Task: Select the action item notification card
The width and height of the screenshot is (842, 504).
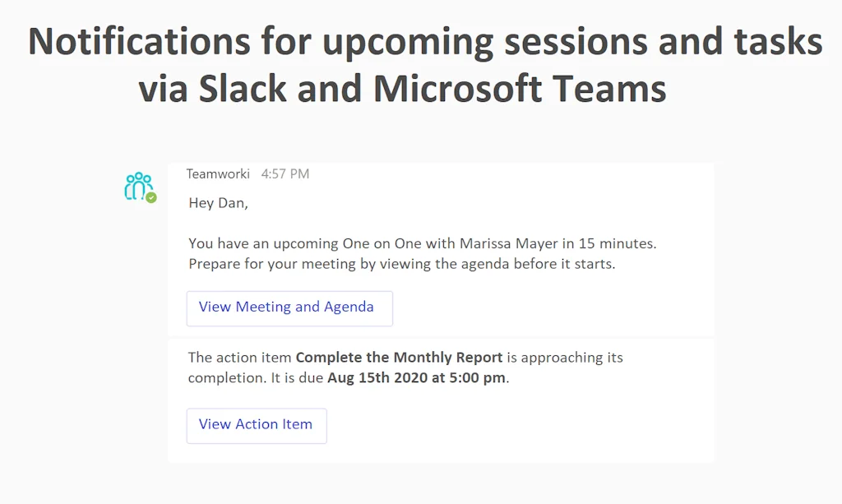Action: point(440,399)
